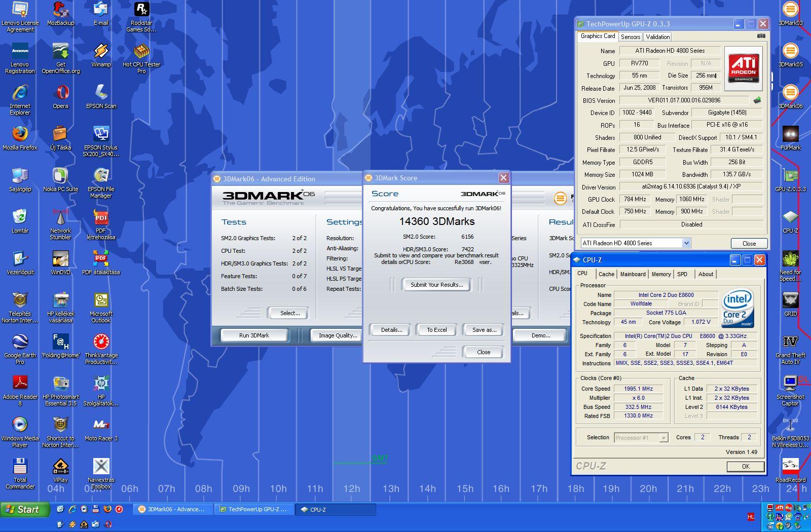Viewport: 811px width, 532px height.
Task: Click Close button in 3DMark Score dialog
Action: [483, 352]
